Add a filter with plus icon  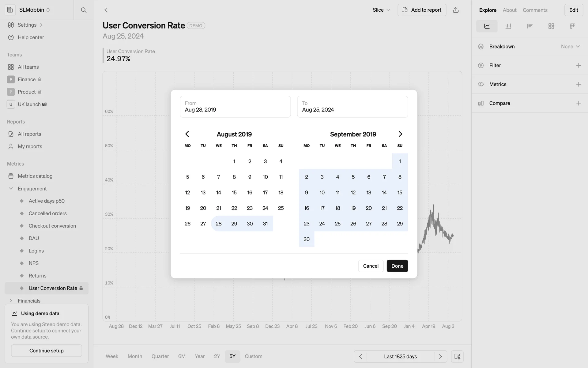coord(578,65)
